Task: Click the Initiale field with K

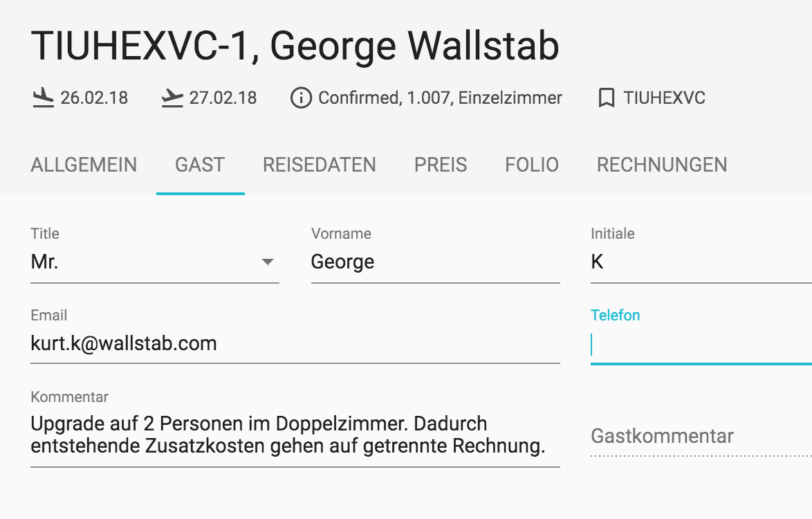Action: (701, 262)
